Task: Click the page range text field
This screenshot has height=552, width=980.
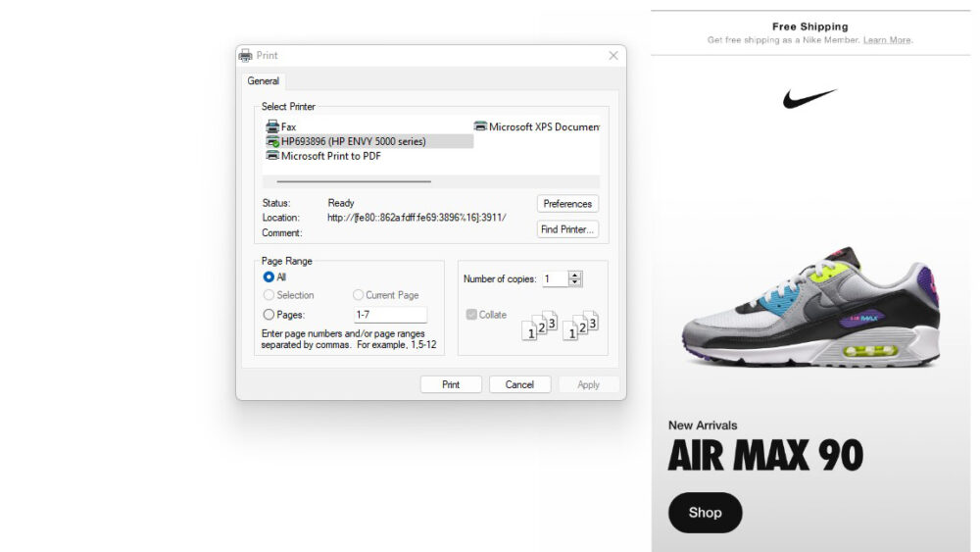Action: coord(390,315)
